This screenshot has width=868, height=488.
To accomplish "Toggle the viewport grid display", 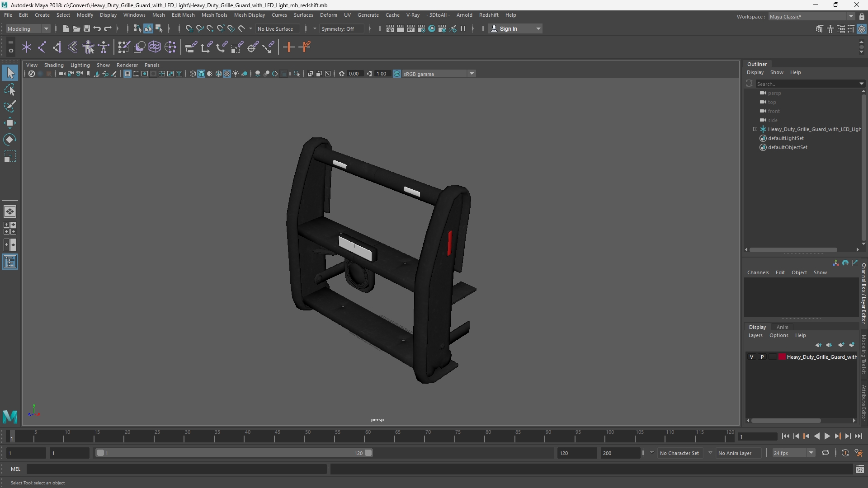I will tap(127, 74).
